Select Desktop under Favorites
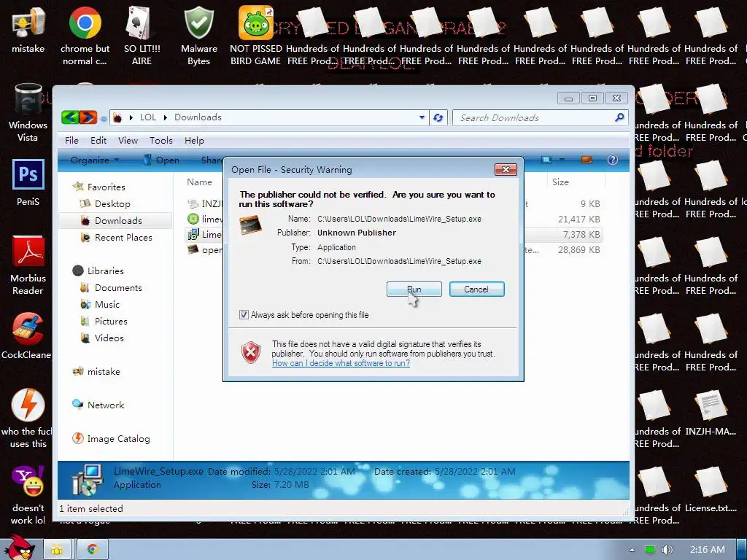The height and width of the screenshot is (560, 747). point(105,204)
